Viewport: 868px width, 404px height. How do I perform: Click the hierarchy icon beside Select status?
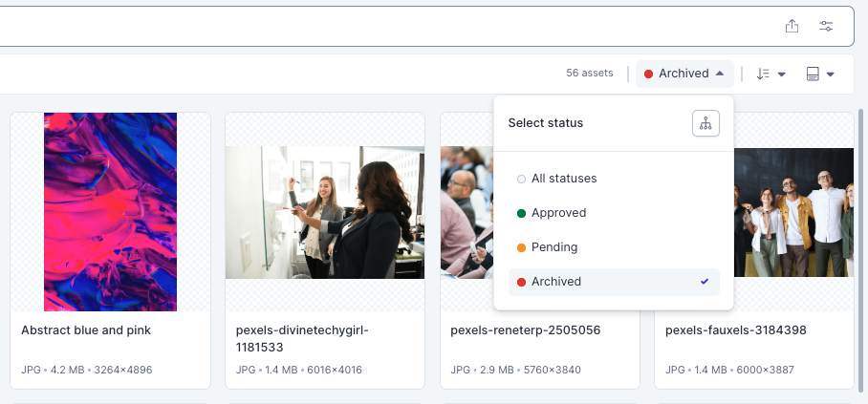click(x=705, y=123)
